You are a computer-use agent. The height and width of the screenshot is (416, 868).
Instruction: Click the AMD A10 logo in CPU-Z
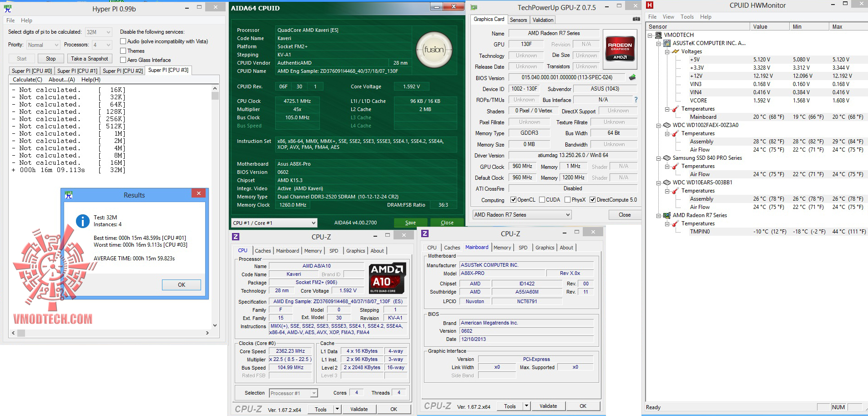[387, 278]
